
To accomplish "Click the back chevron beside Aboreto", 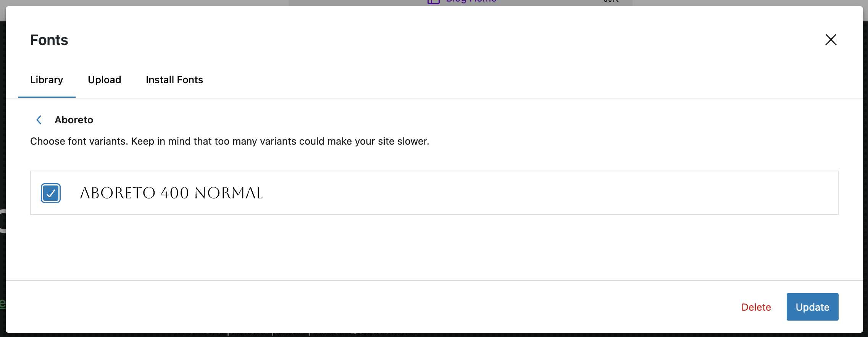I will pyautogui.click(x=39, y=120).
